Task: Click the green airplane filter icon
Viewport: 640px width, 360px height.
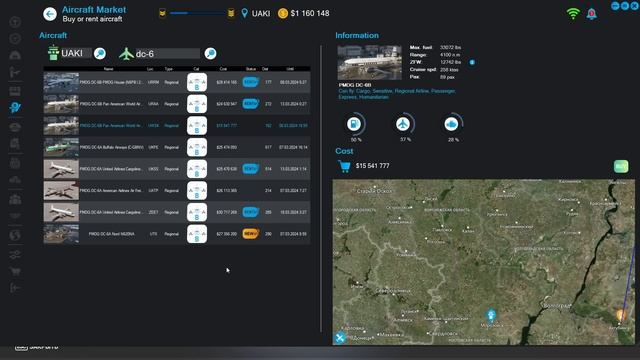Action: pos(127,53)
